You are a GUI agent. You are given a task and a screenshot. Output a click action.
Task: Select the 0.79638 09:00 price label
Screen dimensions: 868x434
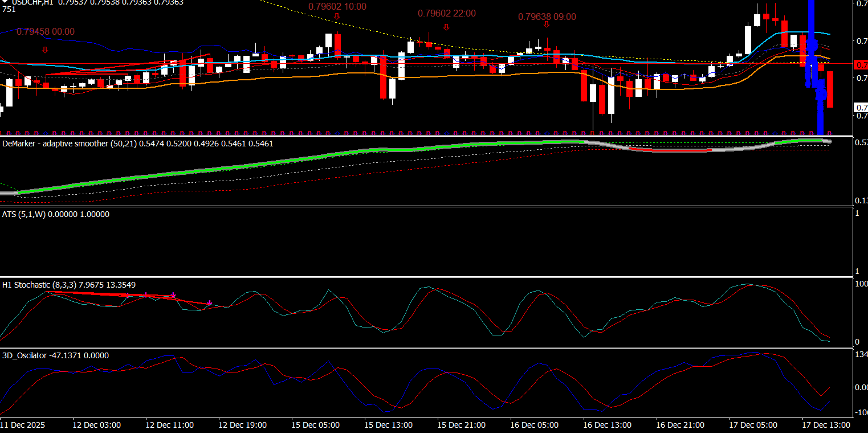pyautogui.click(x=547, y=17)
